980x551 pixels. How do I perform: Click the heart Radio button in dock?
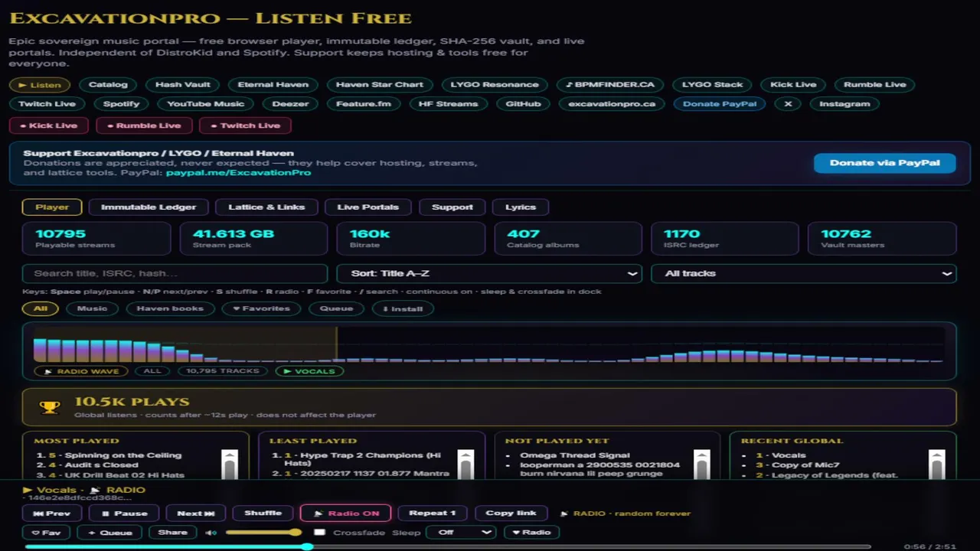pyautogui.click(x=531, y=532)
